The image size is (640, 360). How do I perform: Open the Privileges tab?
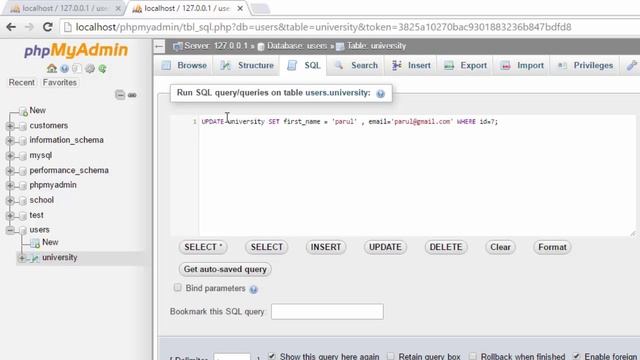point(585,65)
